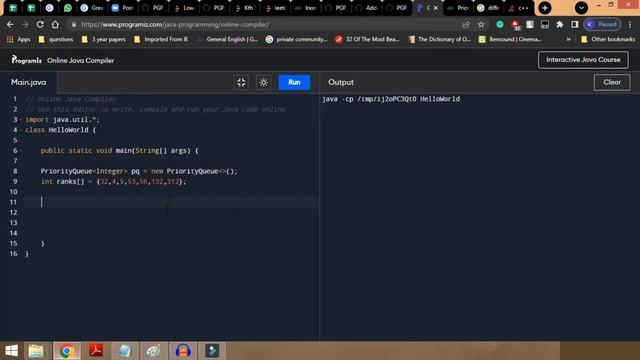Open Paint palette icon from taskbar
Viewport: 640px width, 360px height.
(153, 351)
